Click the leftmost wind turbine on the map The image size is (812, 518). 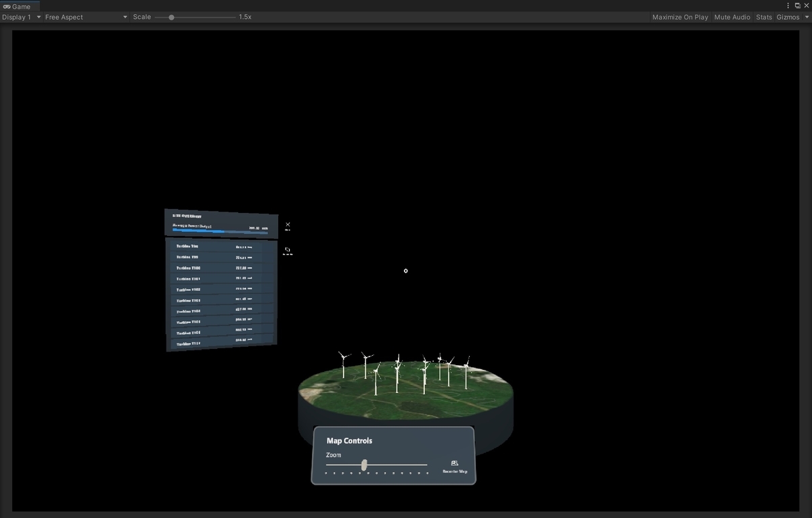click(x=343, y=364)
